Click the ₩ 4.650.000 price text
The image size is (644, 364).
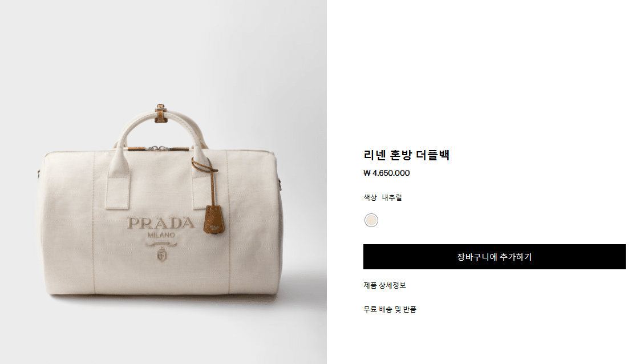(387, 173)
